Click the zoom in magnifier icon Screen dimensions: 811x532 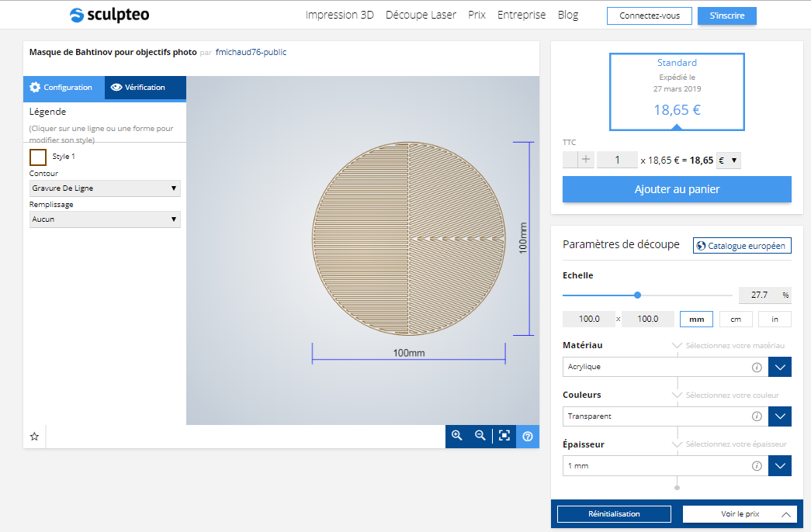[x=456, y=436]
